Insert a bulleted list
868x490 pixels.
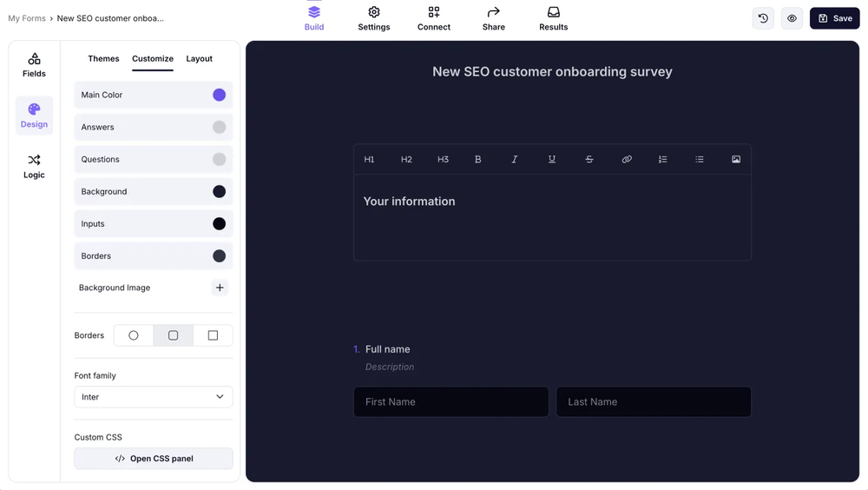pos(699,159)
